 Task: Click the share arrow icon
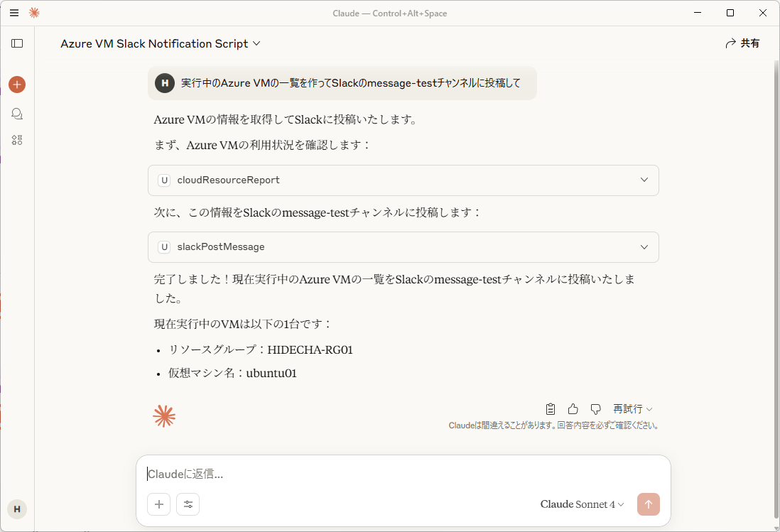click(730, 44)
